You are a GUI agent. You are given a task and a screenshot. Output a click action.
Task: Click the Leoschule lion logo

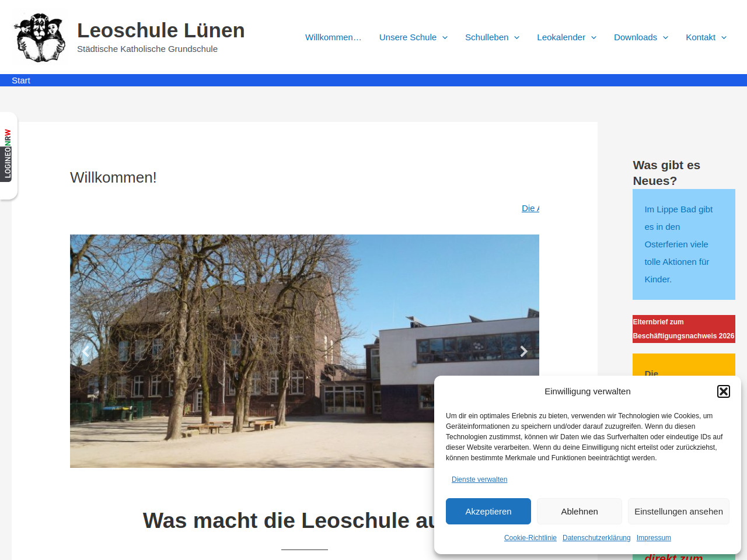click(x=40, y=37)
